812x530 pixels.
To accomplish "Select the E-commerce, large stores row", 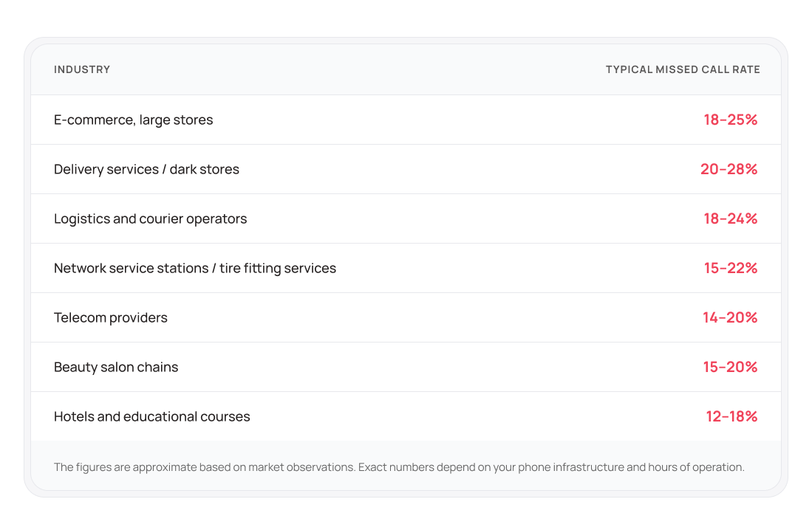I will pyautogui.click(x=133, y=120).
